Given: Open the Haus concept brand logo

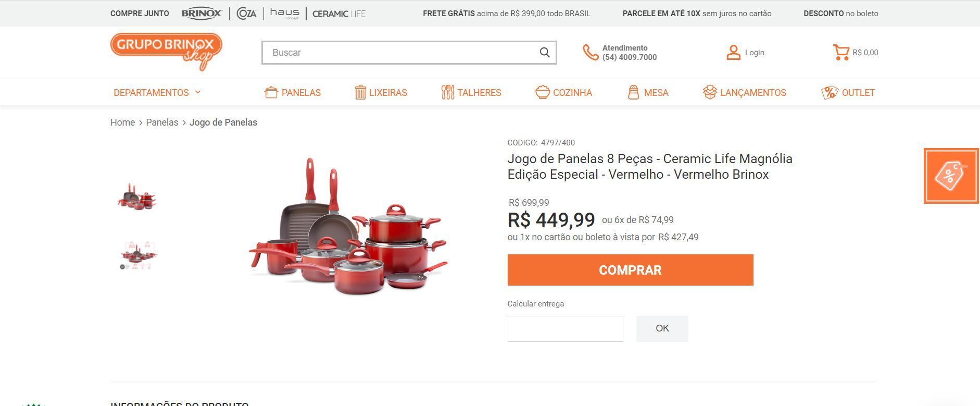Looking at the screenshot, I should (x=284, y=14).
